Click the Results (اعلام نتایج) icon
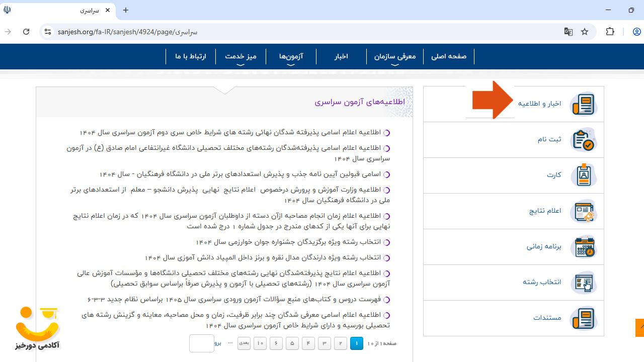The height and width of the screenshot is (362, 644). (583, 211)
